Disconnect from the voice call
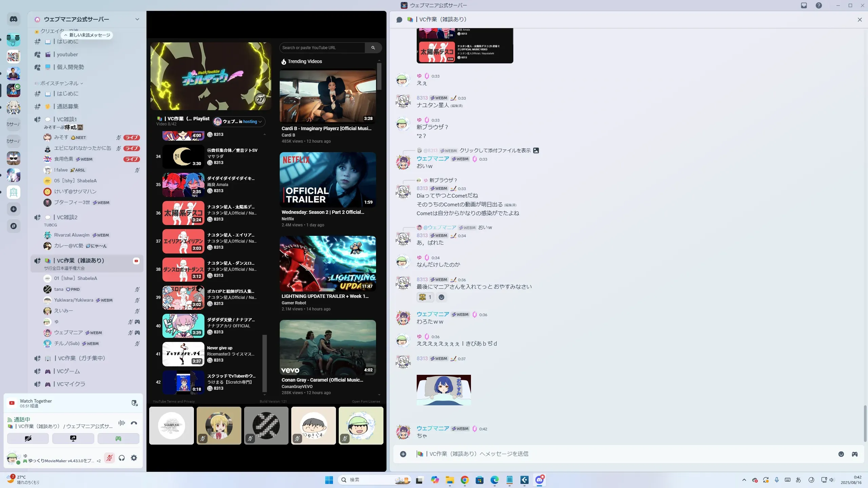This screenshot has width=868, height=488. click(134, 423)
